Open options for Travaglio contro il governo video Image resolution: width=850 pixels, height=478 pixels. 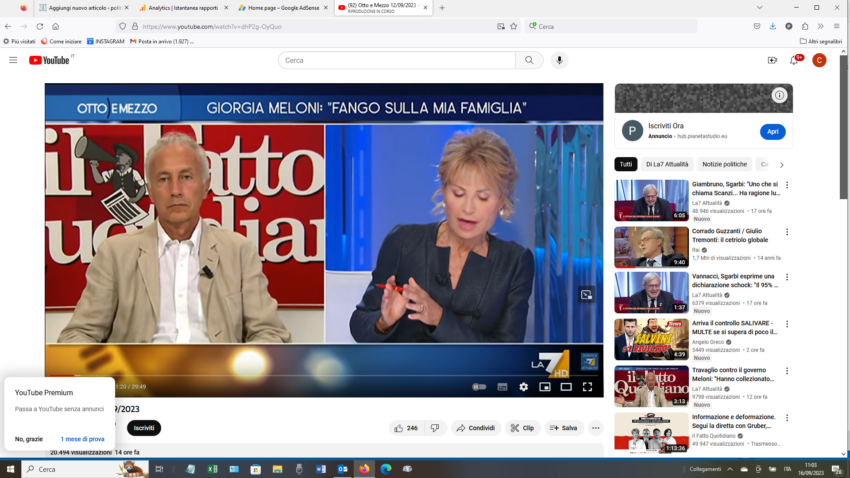(787, 371)
